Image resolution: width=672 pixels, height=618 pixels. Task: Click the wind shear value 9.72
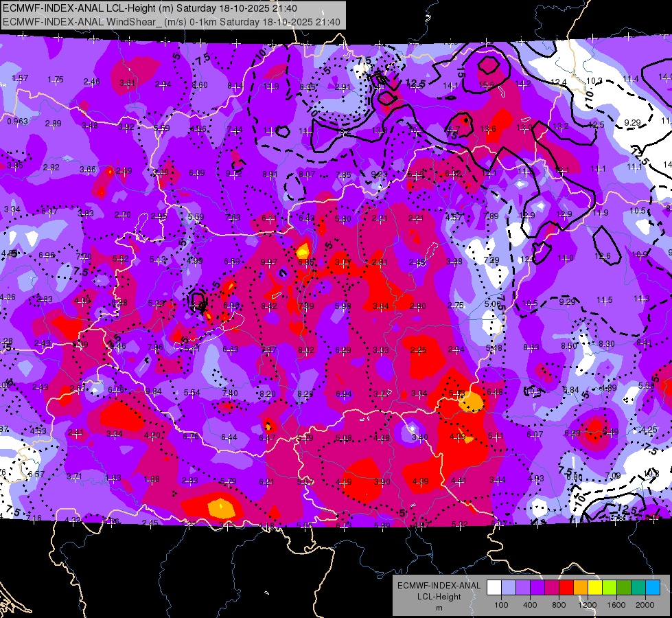point(233,174)
